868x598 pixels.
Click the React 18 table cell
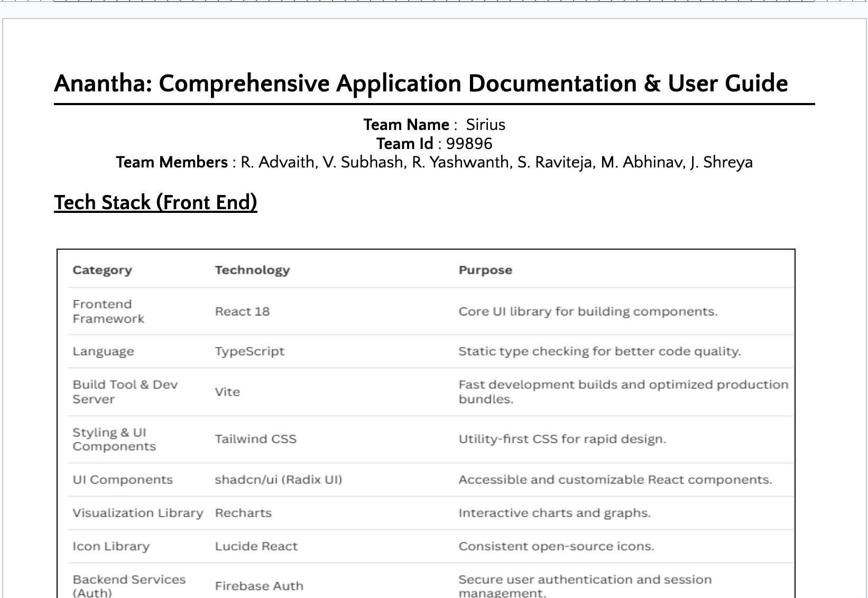pos(242,312)
